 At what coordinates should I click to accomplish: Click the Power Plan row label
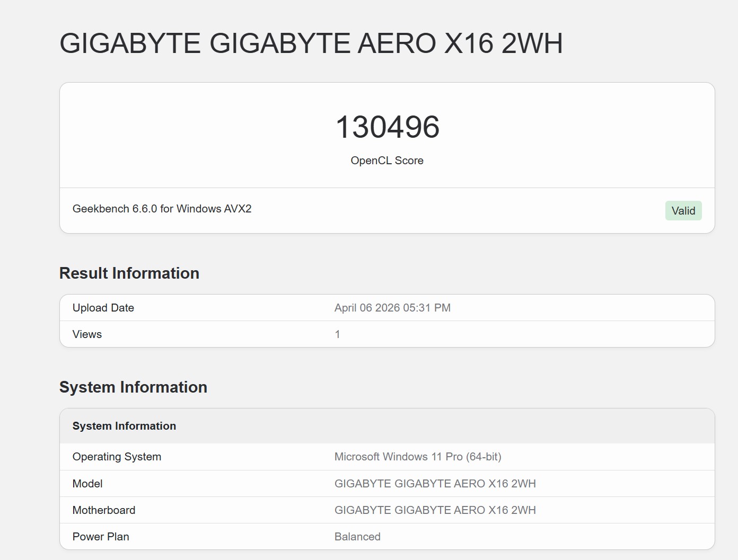click(101, 537)
